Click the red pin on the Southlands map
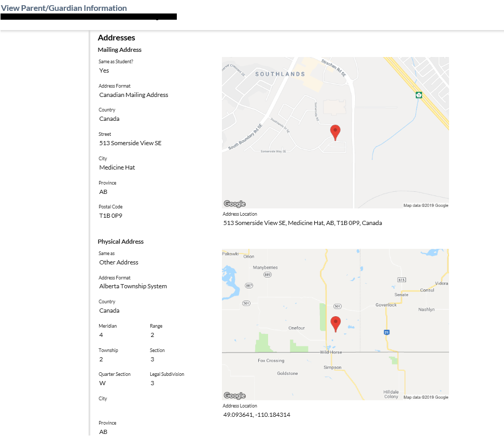This screenshot has height=436, width=504. 335,132
